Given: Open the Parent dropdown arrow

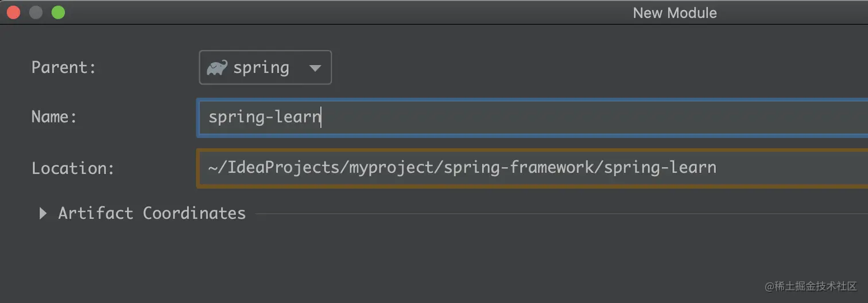Looking at the screenshot, I should (315, 68).
